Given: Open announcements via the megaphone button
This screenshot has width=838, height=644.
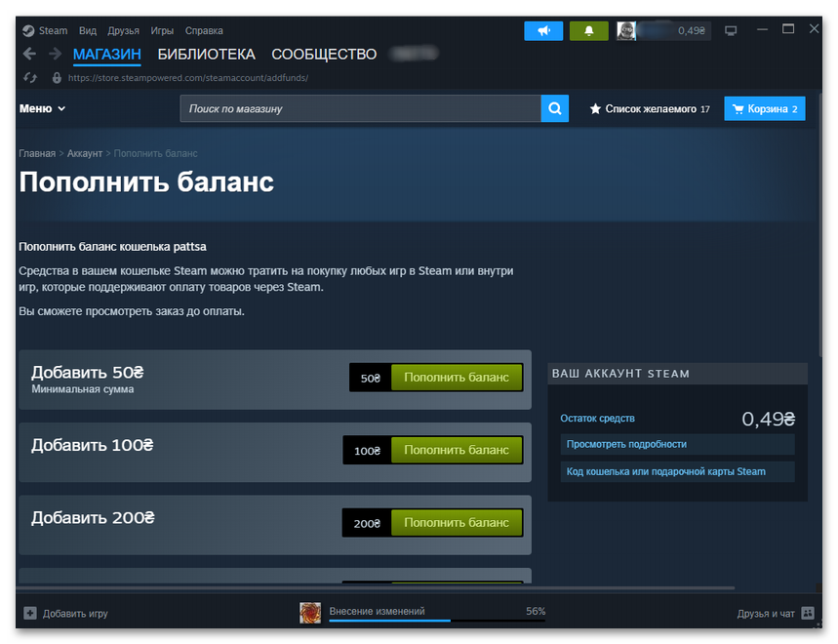Looking at the screenshot, I should click(543, 31).
